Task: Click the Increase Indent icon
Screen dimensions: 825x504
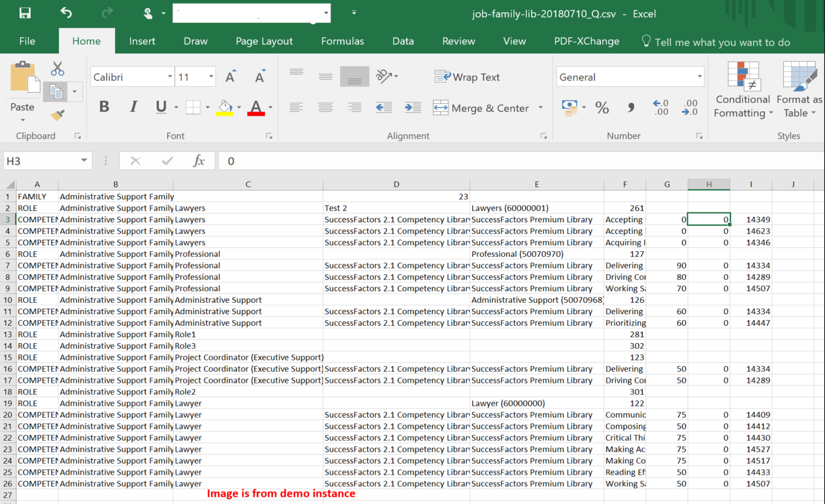Action: [413, 107]
